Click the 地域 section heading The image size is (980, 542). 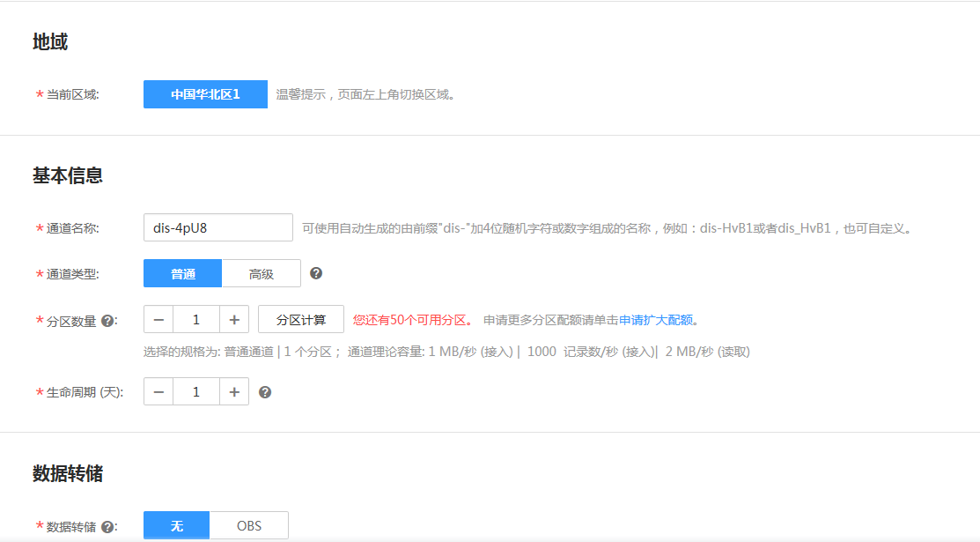pos(50,42)
